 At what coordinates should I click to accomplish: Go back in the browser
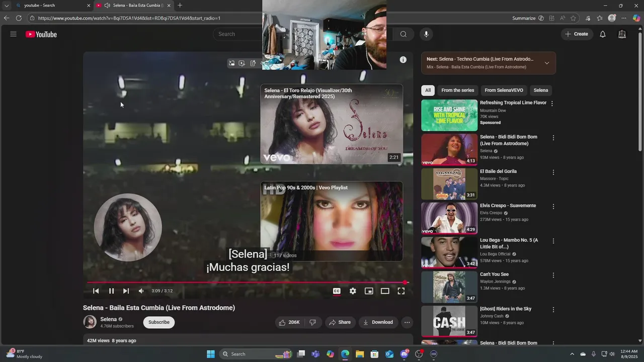6,18
